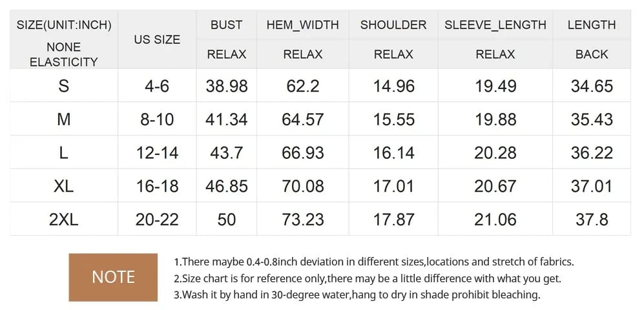Select the XL size row label
This screenshot has height=310, width=644.
coord(63,186)
